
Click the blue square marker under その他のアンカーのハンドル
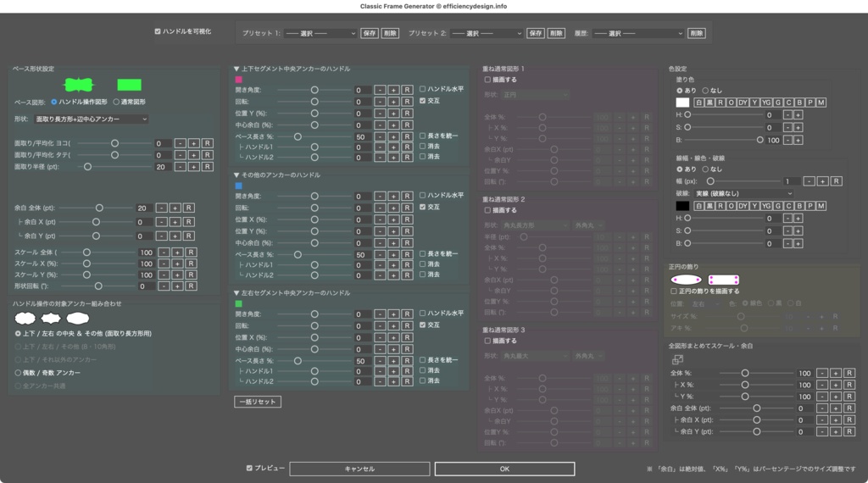click(x=238, y=186)
